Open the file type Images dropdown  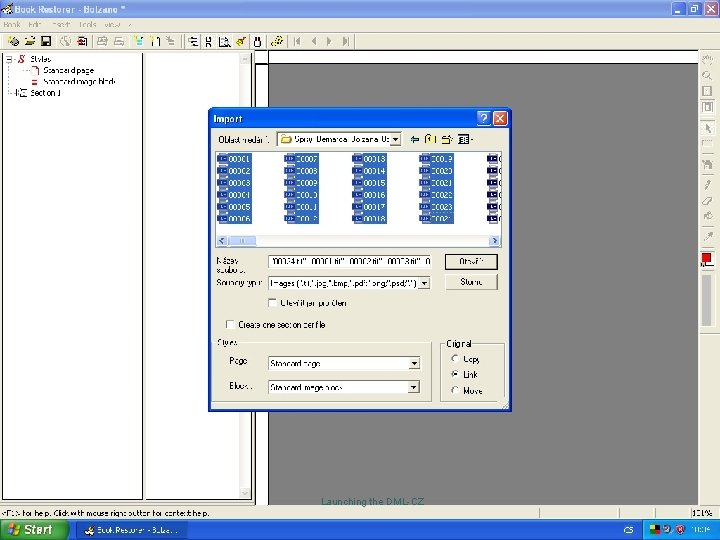tap(425, 283)
